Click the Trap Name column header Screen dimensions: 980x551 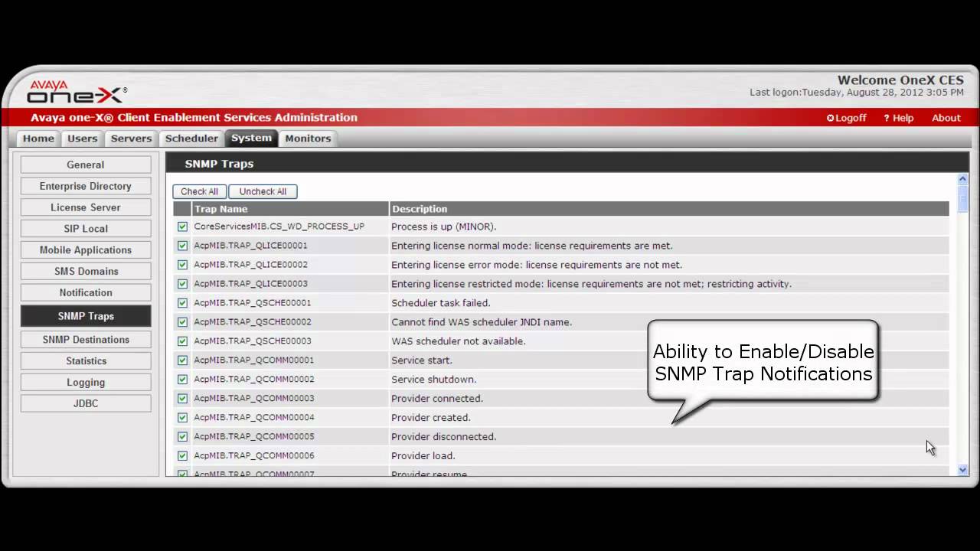[290, 209]
